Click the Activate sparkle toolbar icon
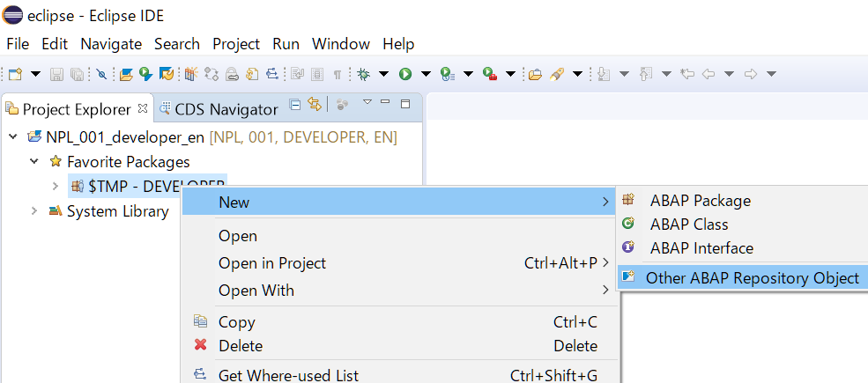 click(191, 74)
